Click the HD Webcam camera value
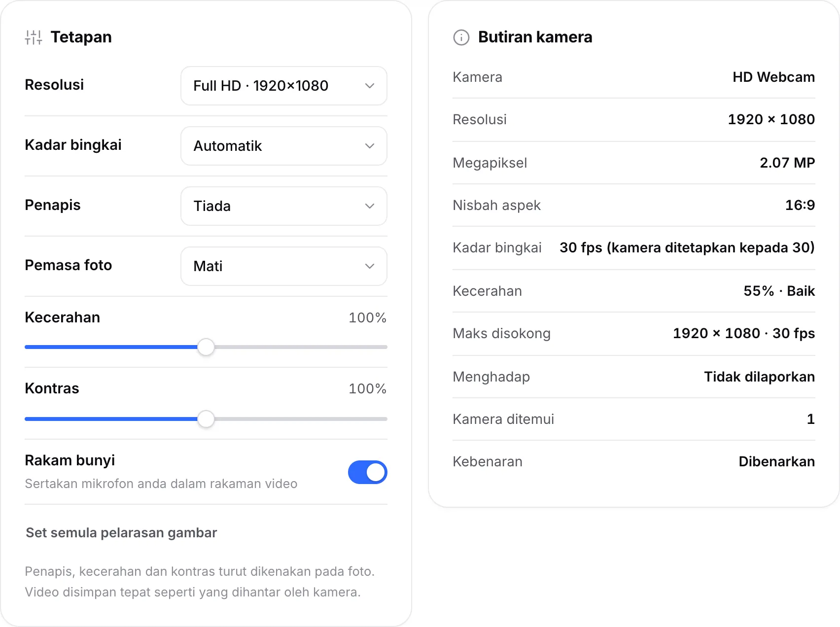 click(x=773, y=77)
